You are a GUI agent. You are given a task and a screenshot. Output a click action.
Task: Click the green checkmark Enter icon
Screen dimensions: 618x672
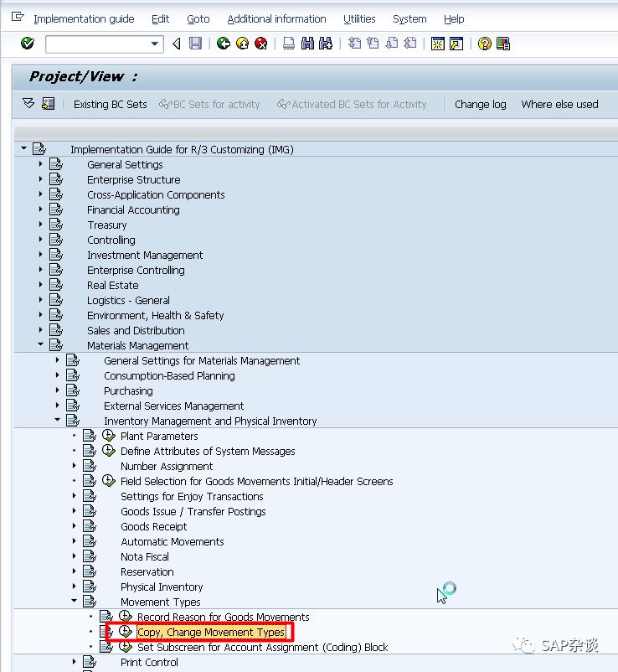click(x=28, y=44)
